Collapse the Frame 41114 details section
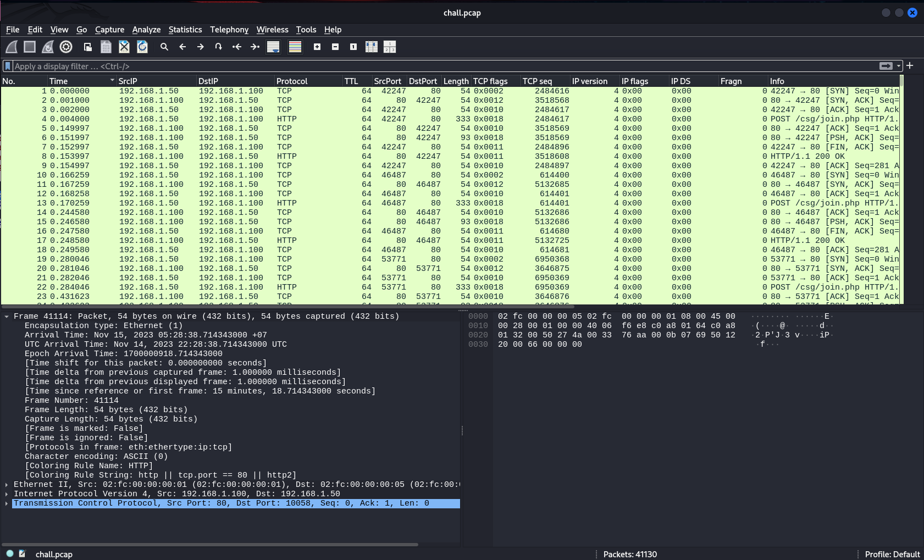The image size is (924, 560). tap(6, 317)
